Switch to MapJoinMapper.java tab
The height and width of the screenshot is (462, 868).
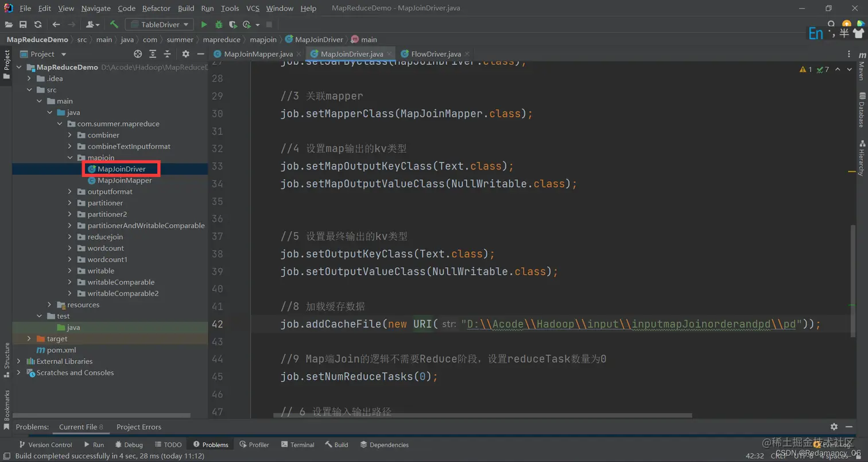(x=258, y=54)
